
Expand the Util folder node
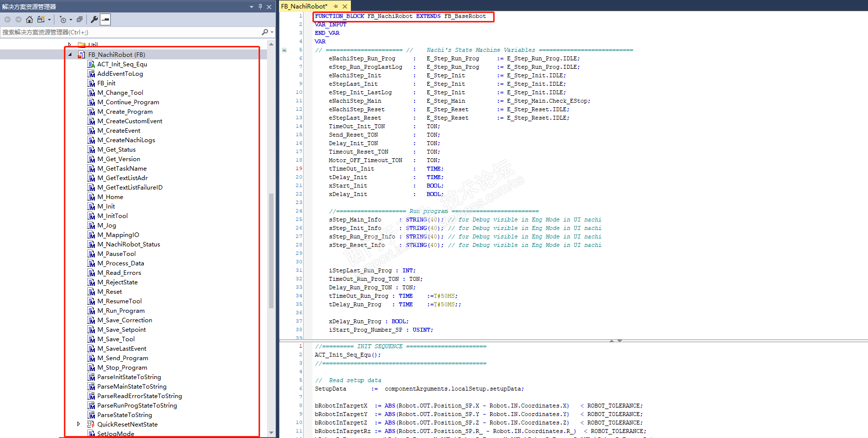pyautogui.click(x=70, y=45)
